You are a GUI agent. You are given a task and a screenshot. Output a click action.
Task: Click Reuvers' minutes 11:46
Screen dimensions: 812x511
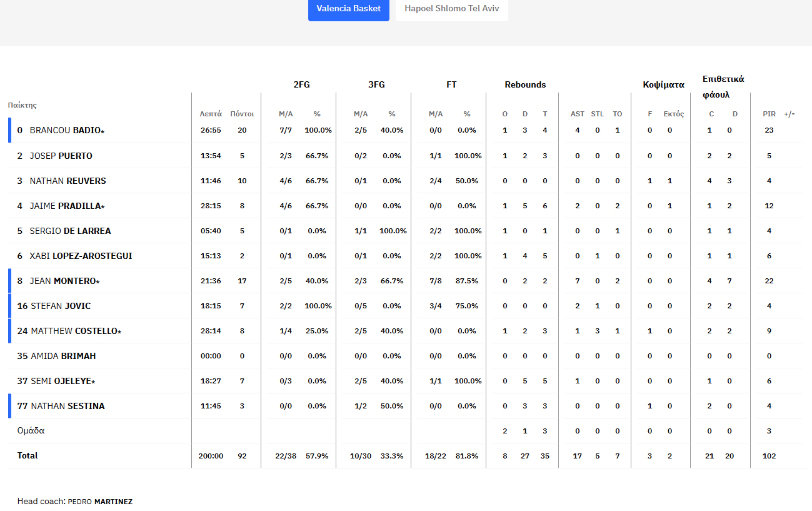tap(211, 181)
